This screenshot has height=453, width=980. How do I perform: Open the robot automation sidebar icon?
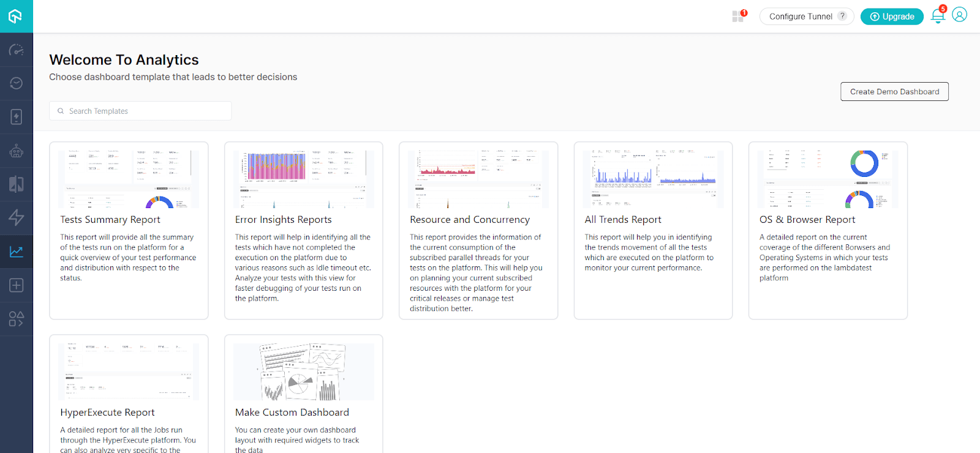pyautogui.click(x=16, y=151)
